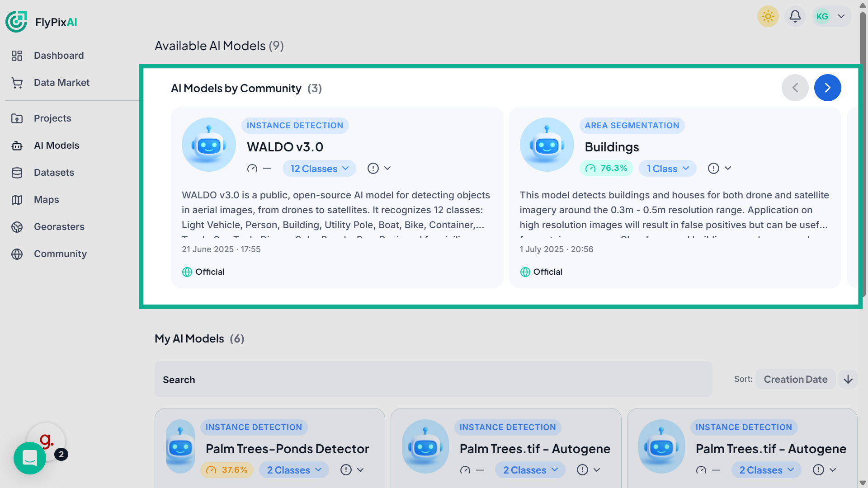The height and width of the screenshot is (488, 868).
Task: Select AI Models in the sidebar
Action: click(57, 145)
